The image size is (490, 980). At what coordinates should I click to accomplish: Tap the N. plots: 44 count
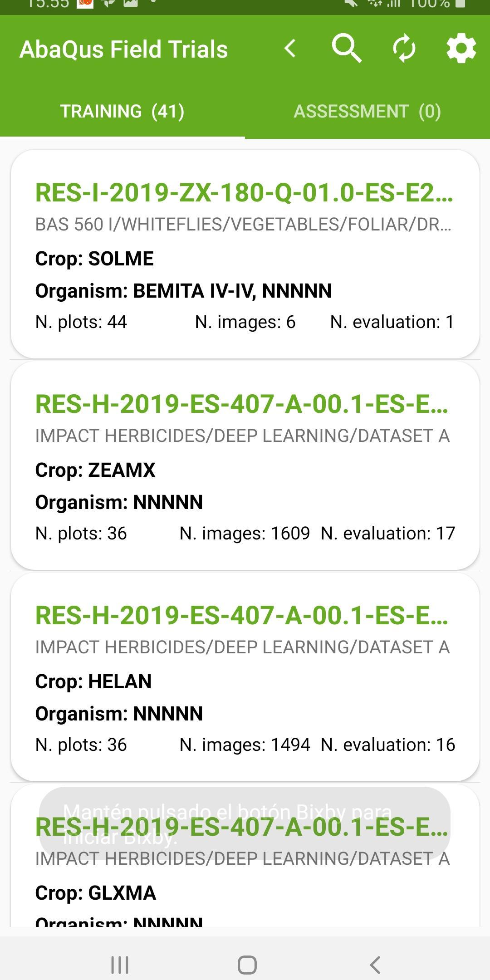click(x=81, y=322)
